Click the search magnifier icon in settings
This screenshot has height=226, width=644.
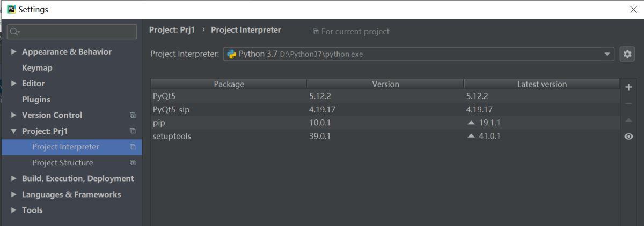pos(14,32)
